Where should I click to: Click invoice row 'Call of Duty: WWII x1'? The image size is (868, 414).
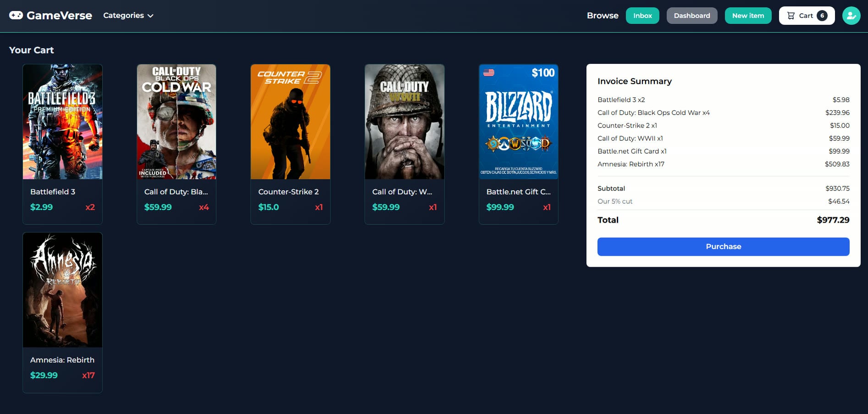[723, 138]
